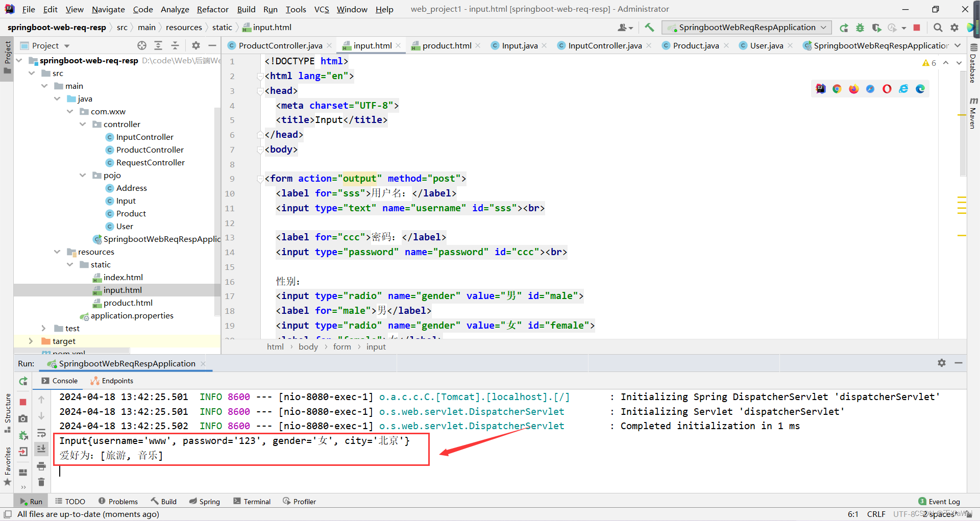Close the input.html editor tab

(398, 45)
